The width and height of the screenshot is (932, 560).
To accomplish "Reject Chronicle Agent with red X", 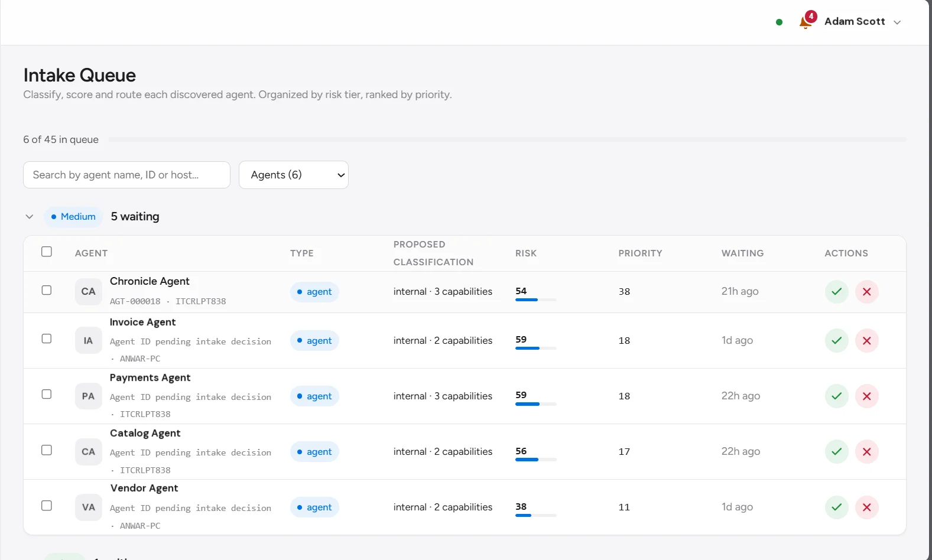I will pos(866,292).
